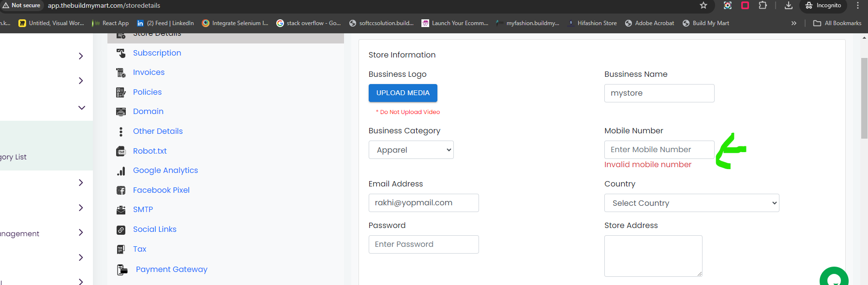Open the Invoices link
868x285 pixels.
pyautogui.click(x=149, y=72)
